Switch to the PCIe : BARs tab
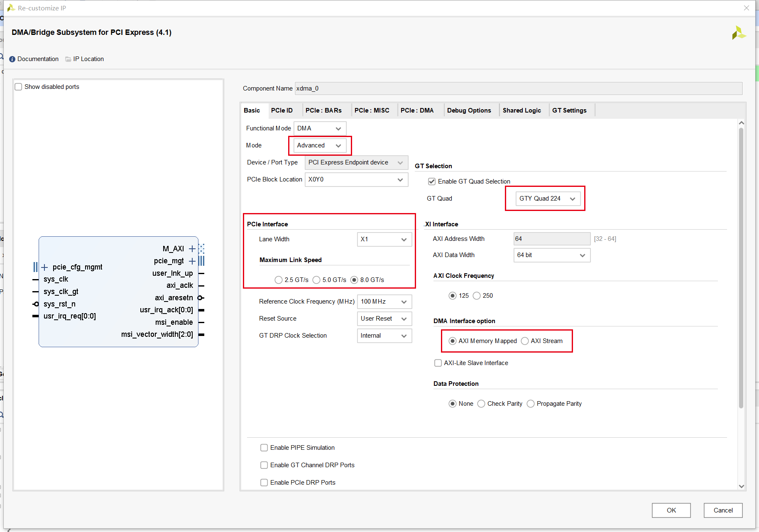 [323, 110]
